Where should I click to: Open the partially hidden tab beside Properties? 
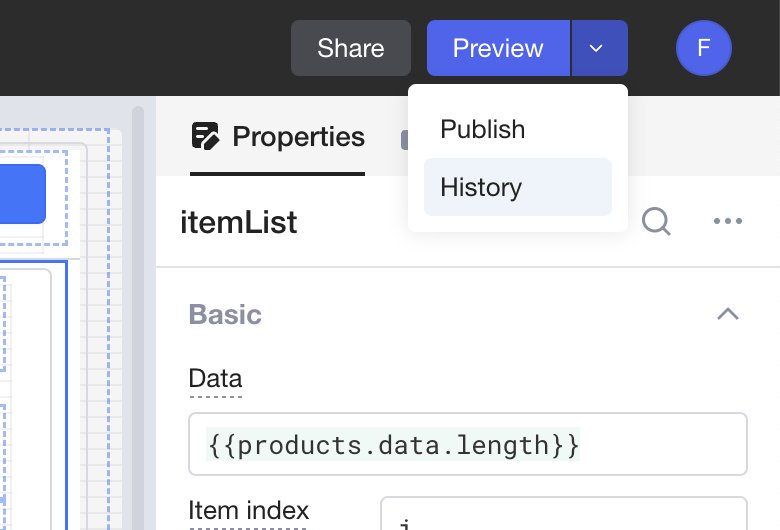click(x=404, y=140)
